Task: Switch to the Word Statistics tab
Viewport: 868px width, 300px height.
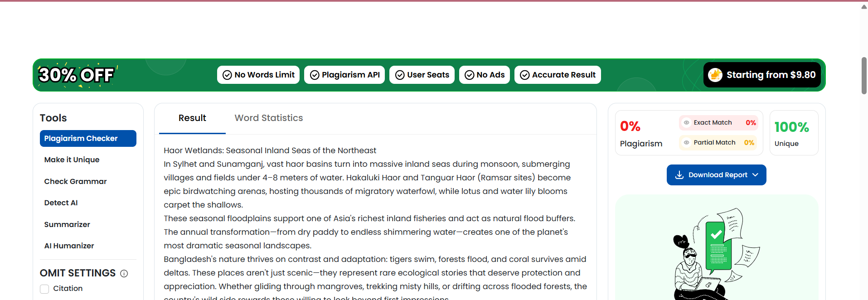Action: tap(268, 118)
